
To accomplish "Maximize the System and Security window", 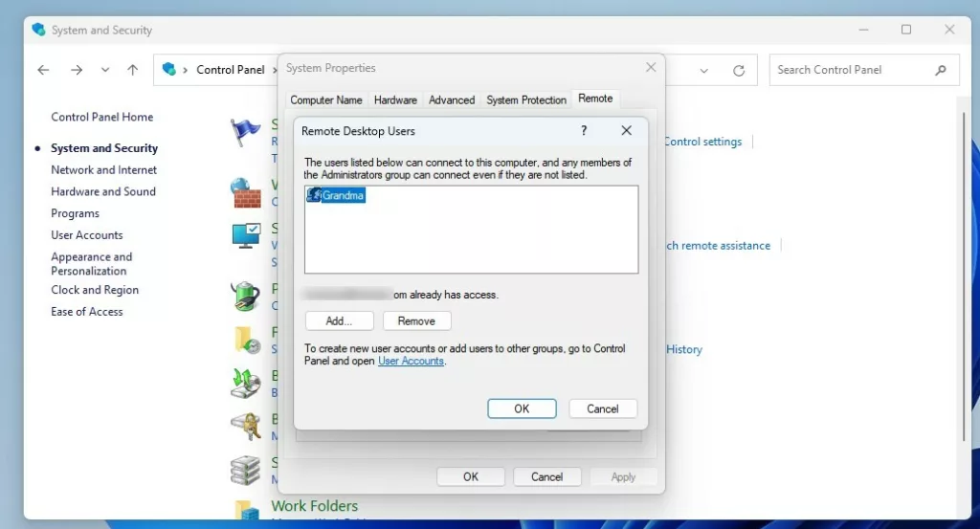I will point(906,30).
